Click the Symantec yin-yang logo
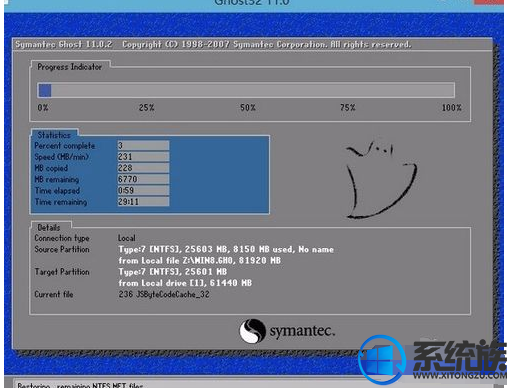Image resolution: width=507 pixels, height=388 pixels. click(252, 331)
